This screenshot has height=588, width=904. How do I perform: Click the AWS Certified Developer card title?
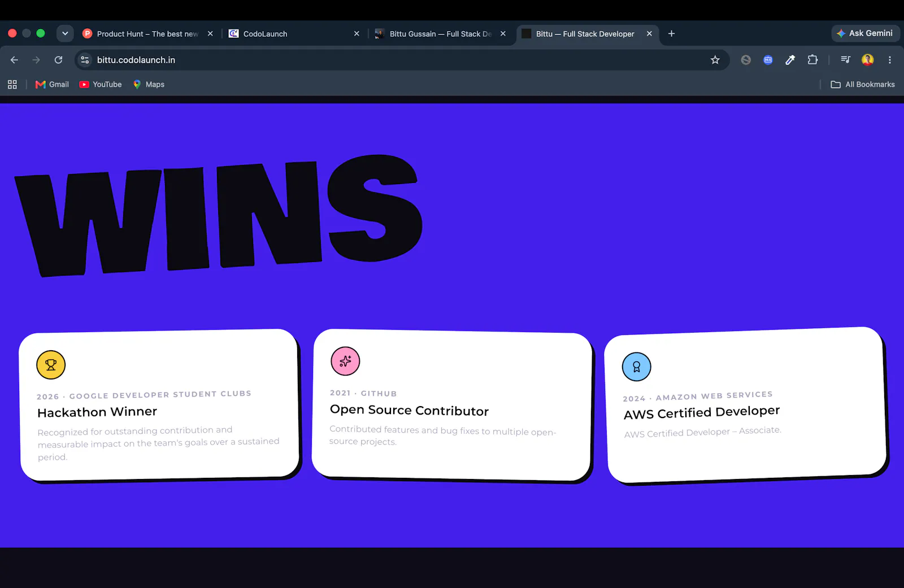(702, 412)
